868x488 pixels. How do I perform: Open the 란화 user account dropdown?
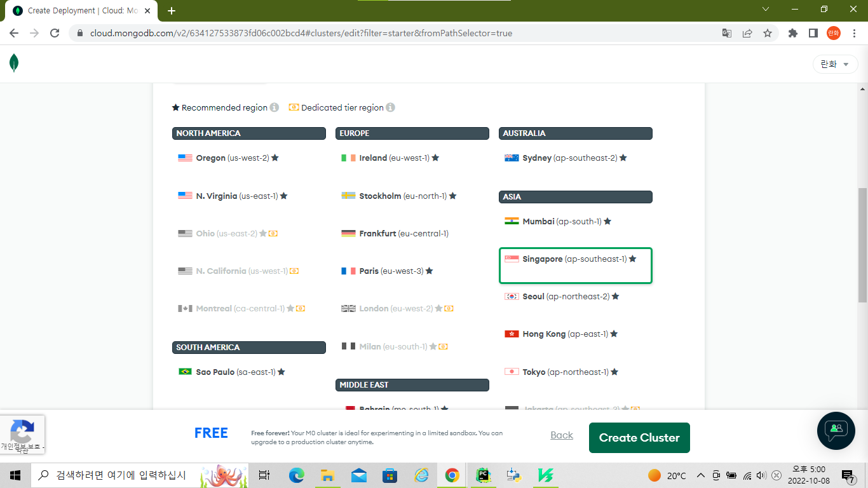[x=835, y=64]
